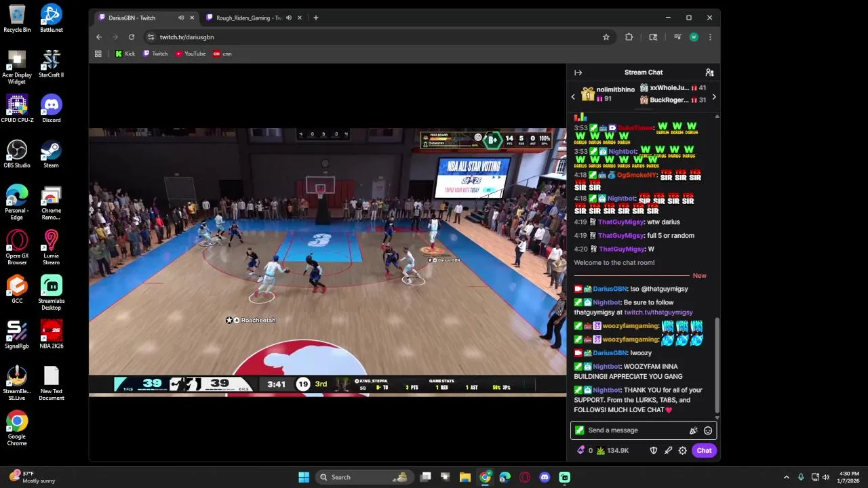Open the chat community users list
868x488 pixels.
(709, 73)
